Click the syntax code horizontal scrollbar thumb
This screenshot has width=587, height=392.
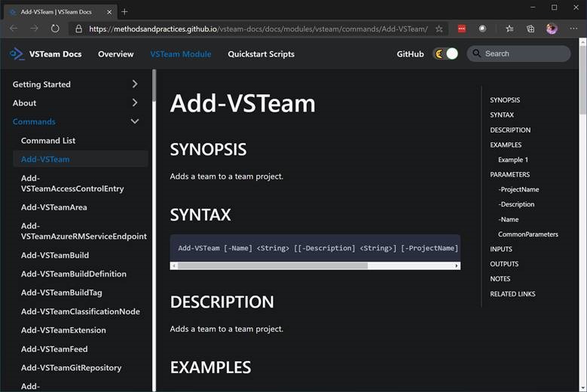pyautogui.click(x=273, y=266)
